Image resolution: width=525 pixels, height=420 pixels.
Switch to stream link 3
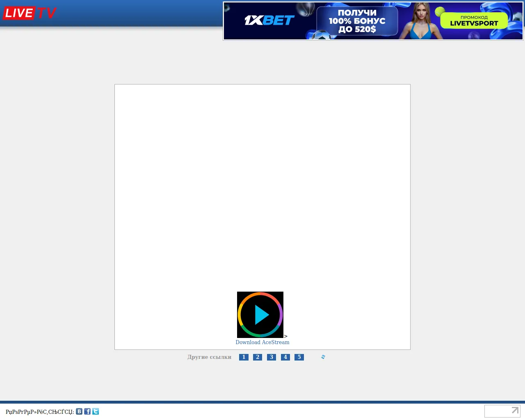[272, 357]
